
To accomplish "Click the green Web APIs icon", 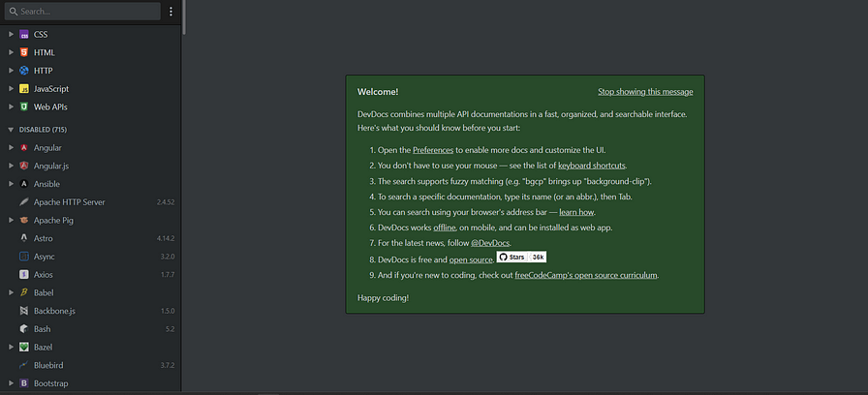I will pos(24,106).
